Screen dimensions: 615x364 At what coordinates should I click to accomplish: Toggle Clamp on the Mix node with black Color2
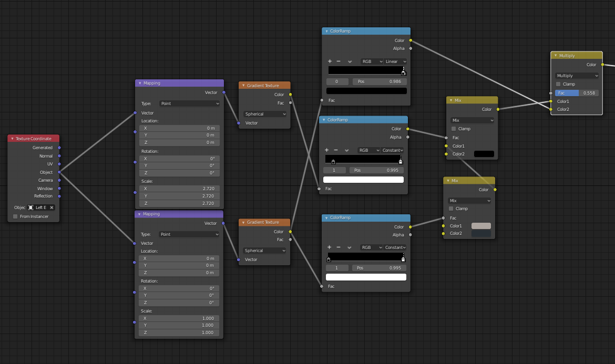pyautogui.click(x=454, y=129)
